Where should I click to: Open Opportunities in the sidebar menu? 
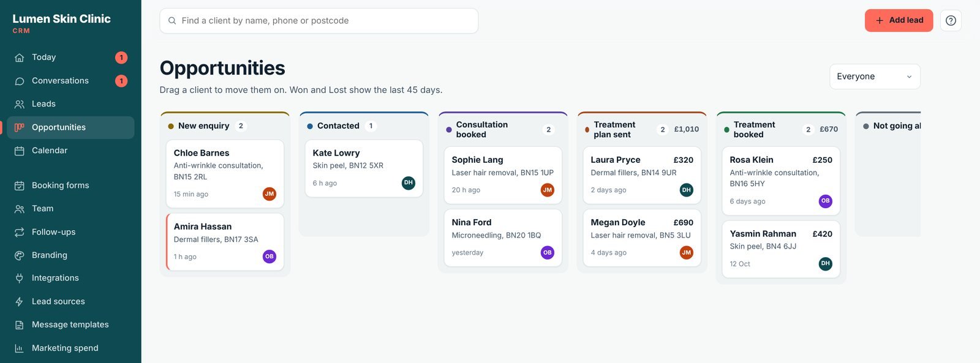pos(70,127)
